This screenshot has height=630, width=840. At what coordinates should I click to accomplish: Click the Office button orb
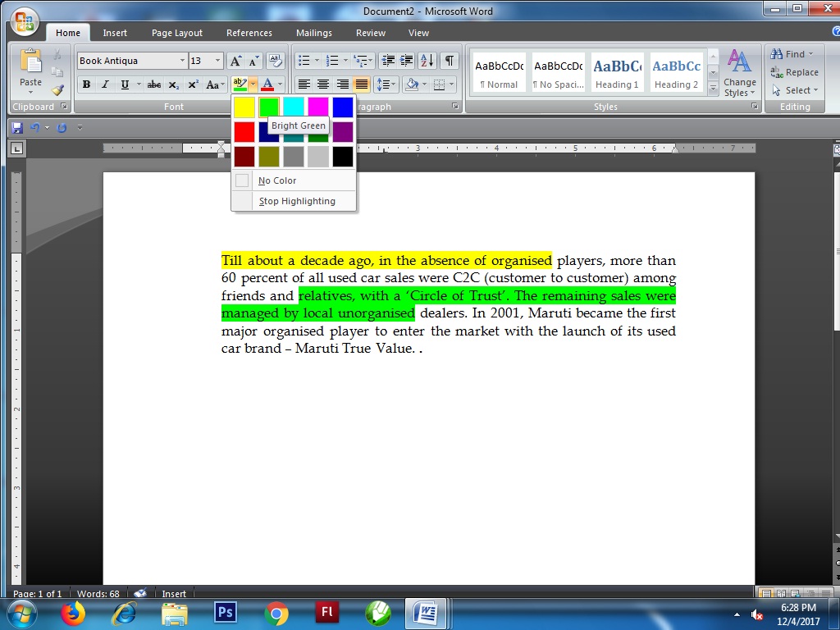24,22
